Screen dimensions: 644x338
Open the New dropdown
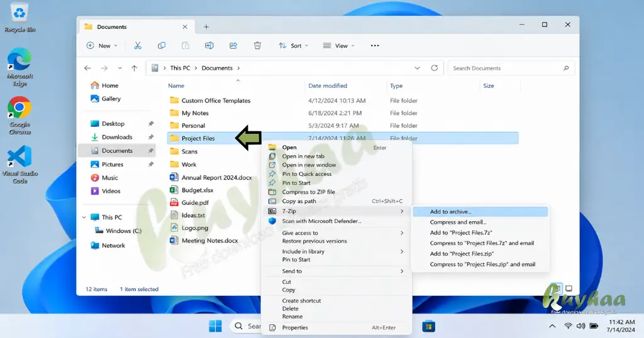102,45
